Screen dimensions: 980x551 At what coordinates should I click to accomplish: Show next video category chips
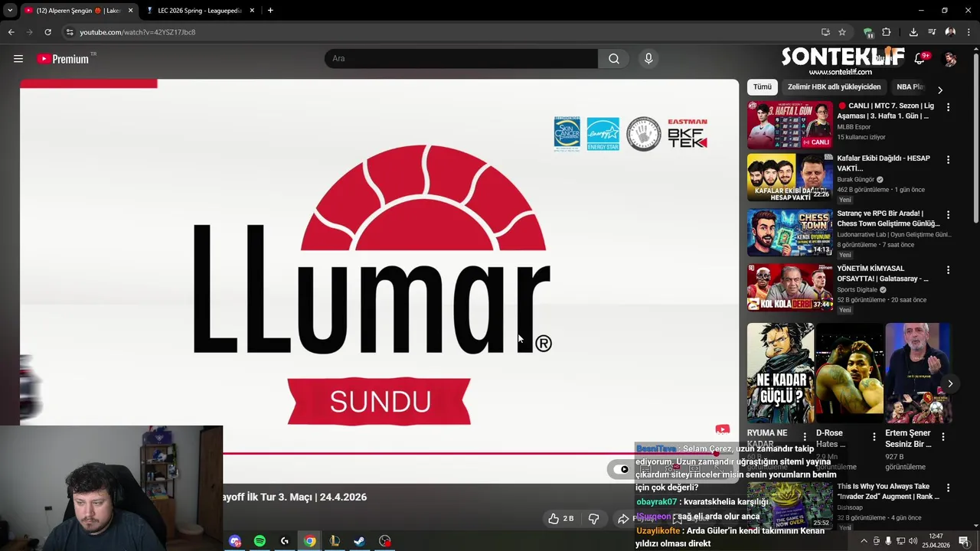point(940,90)
